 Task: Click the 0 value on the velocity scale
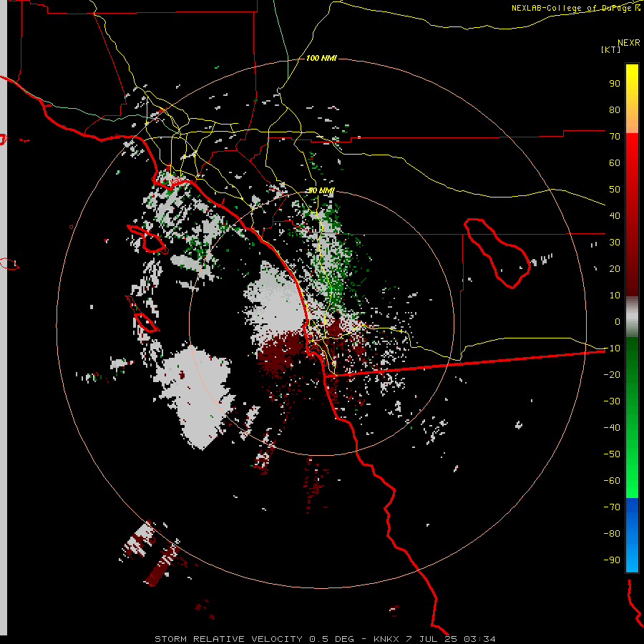(x=618, y=321)
